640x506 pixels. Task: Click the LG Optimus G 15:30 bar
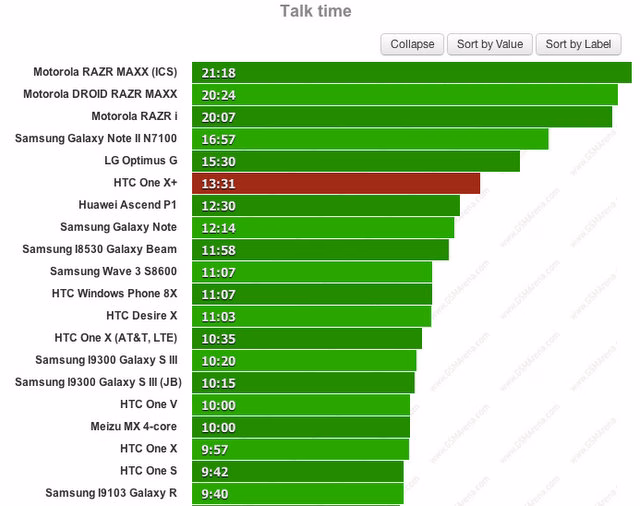[x=356, y=161]
